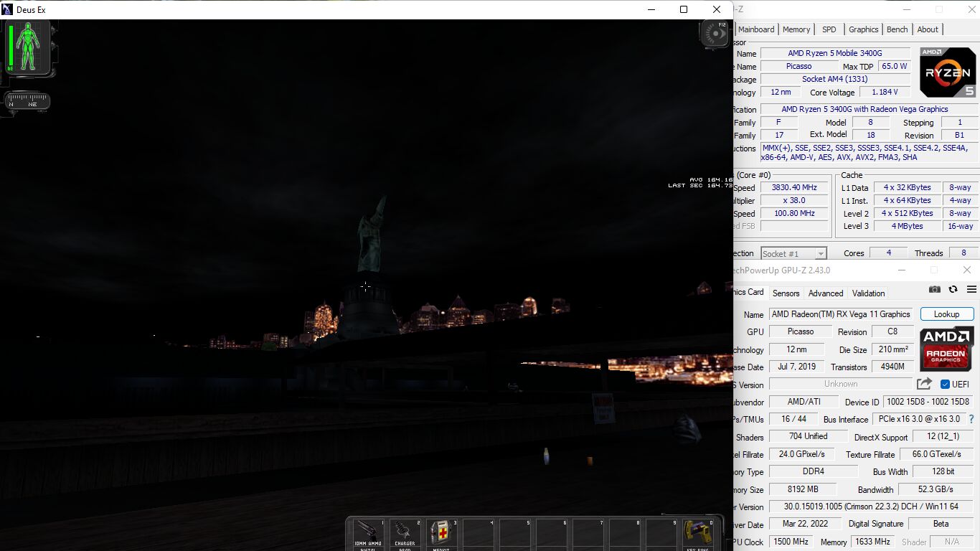The width and height of the screenshot is (980, 551).
Task: Click the Socket AM4 (1331) package field
Action: 835,79
